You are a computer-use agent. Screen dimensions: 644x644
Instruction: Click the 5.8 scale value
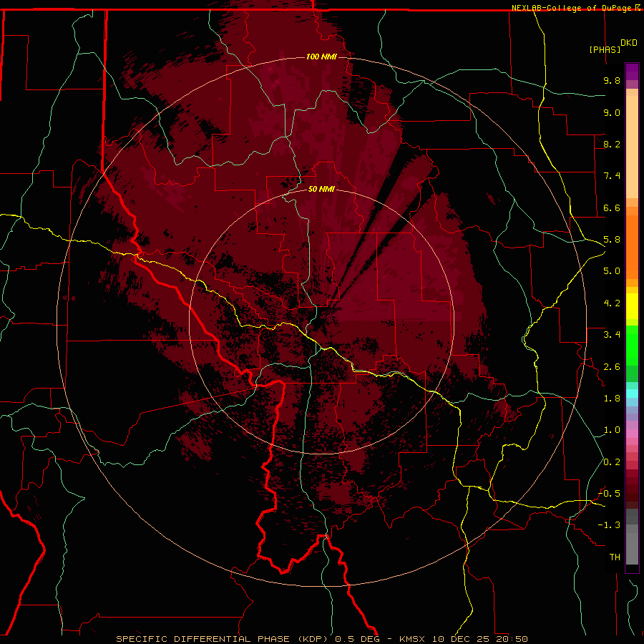tap(612, 240)
